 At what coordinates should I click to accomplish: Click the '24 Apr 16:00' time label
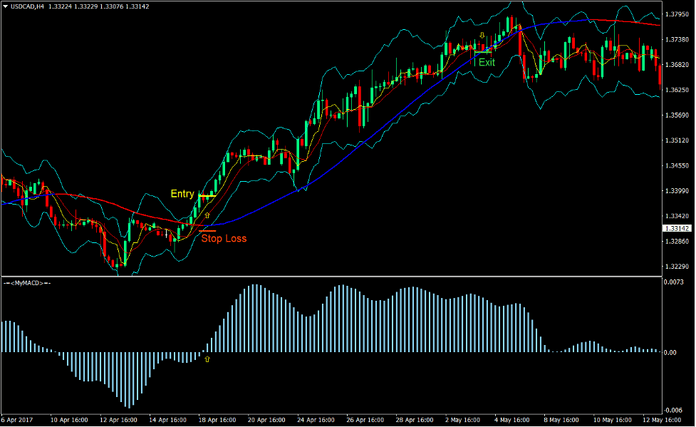pyautogui.click(x=315, y=420)
